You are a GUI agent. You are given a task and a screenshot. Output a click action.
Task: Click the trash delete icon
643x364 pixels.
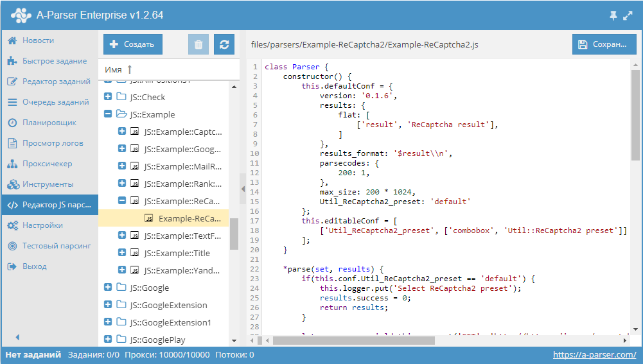(x=198, y=44)
